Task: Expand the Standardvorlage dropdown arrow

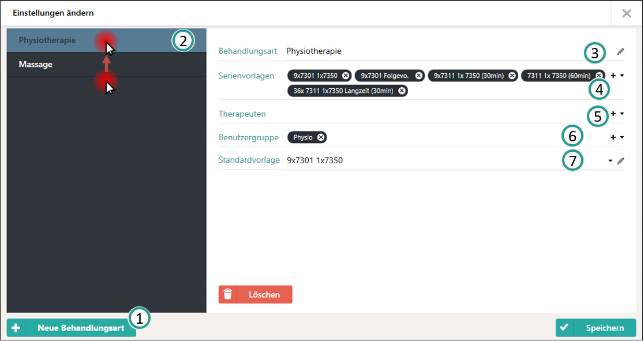Action: (x=610, y=161)
